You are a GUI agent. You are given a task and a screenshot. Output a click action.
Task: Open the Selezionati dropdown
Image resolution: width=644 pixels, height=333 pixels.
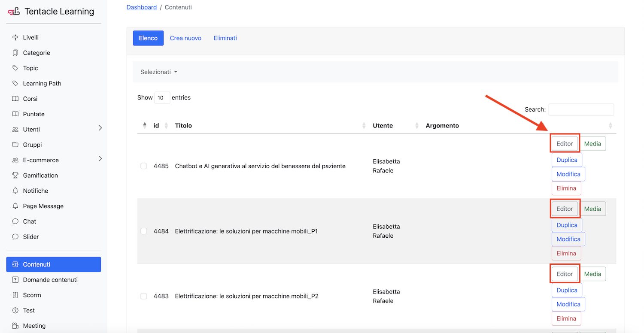[158, 72]
